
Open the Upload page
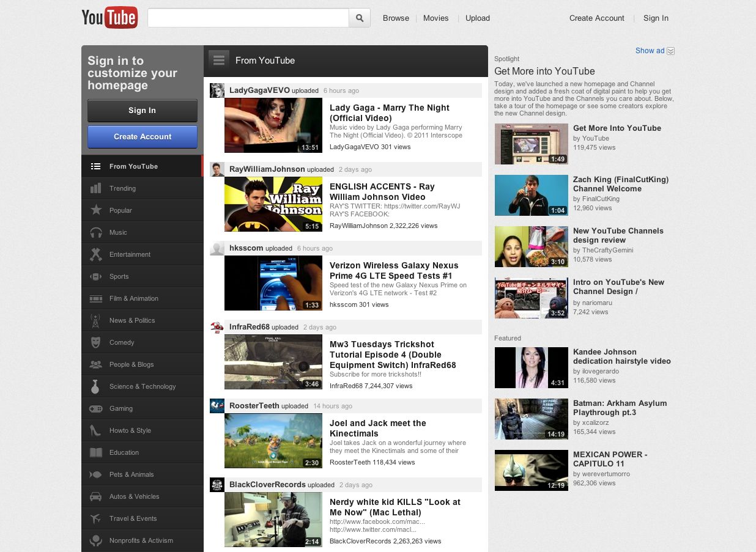[x=478, y=18]
